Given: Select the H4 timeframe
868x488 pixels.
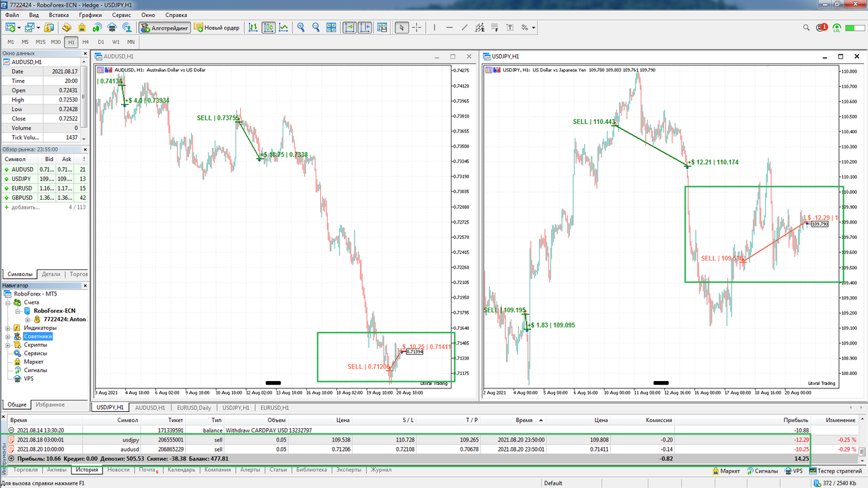Looking at the screenshot, I should click(85, 42).
